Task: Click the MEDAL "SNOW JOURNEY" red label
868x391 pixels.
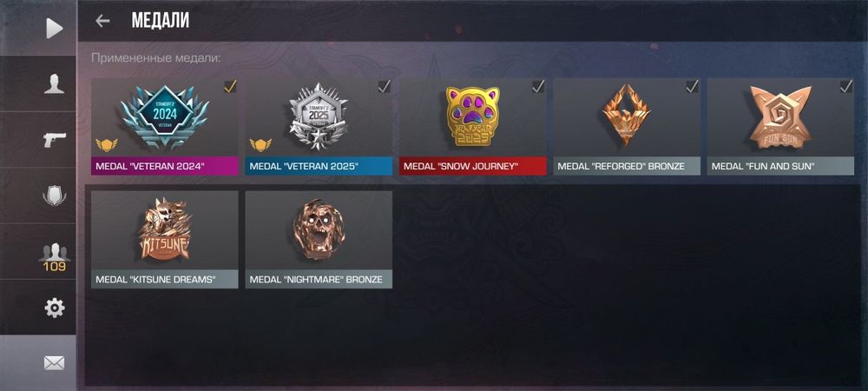Action: point(473,166)
